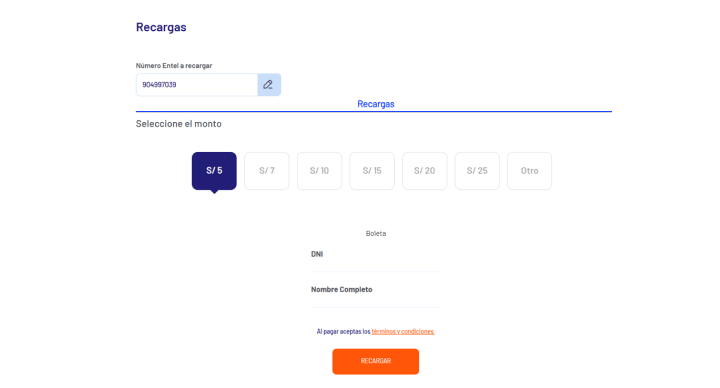Click the Seleccione el monto text

pyautogui.click(x=179, y=124)
